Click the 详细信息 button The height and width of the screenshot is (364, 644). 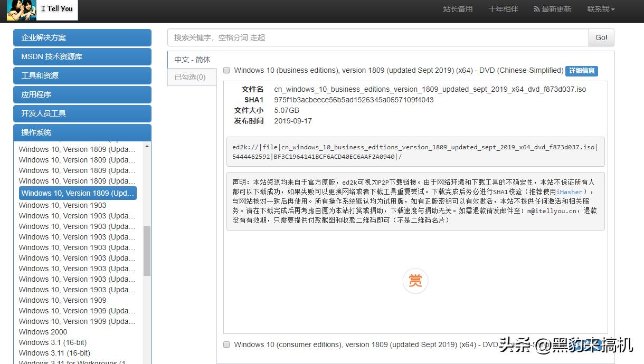[581, 71]
